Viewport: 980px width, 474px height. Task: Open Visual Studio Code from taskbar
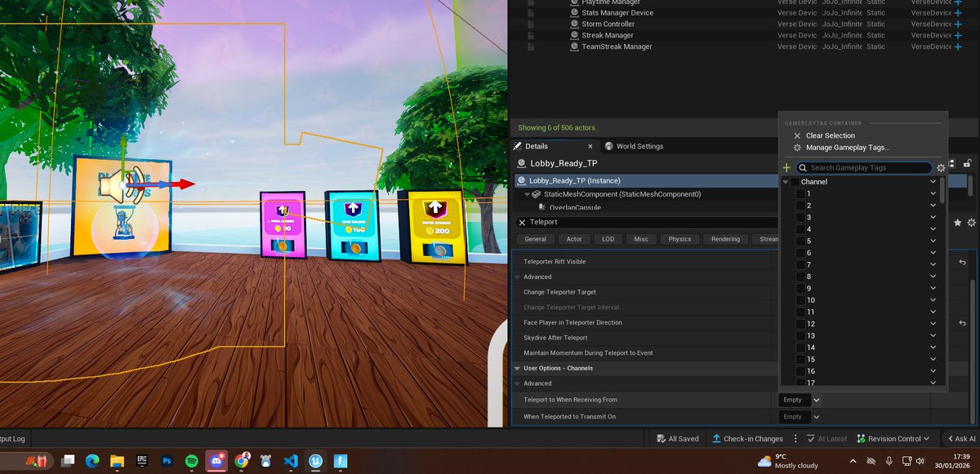click(x=291, y=461)
